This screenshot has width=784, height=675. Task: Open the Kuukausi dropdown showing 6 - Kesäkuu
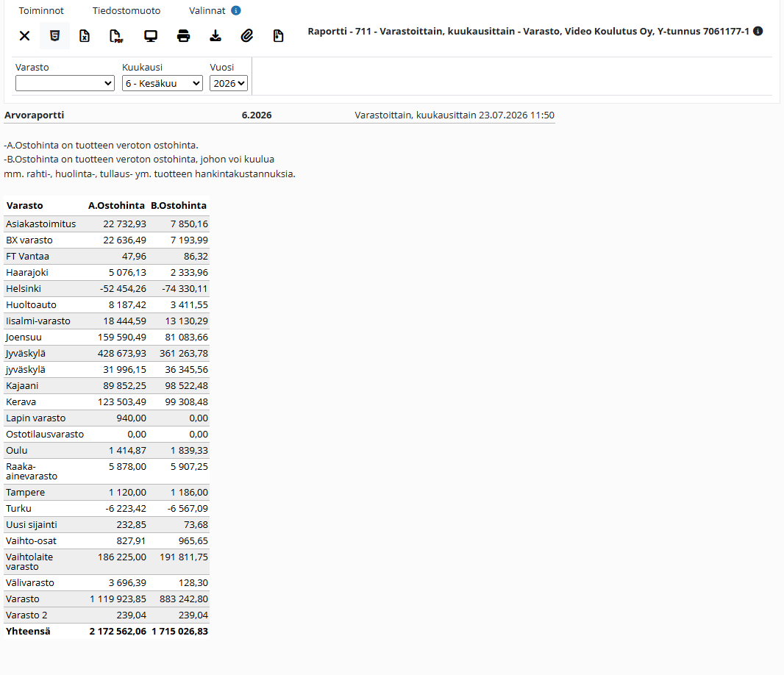pyautogui.click(x=163, y=84)
